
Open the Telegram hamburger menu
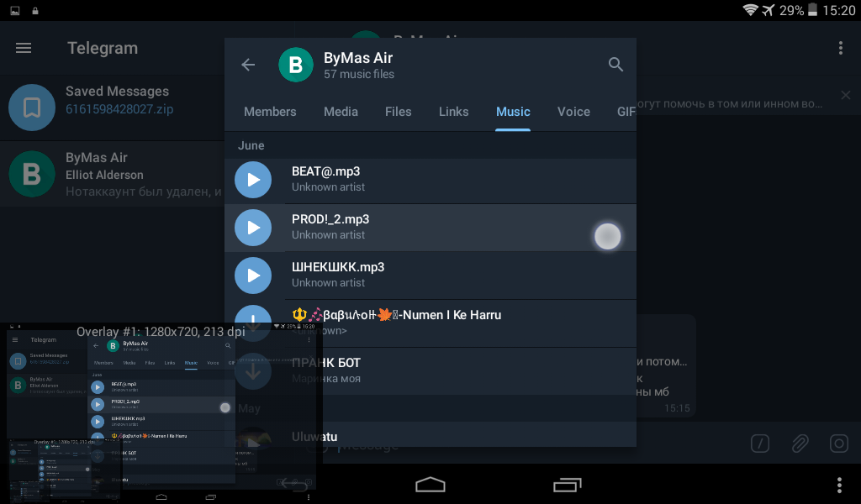tap(23, 48)
